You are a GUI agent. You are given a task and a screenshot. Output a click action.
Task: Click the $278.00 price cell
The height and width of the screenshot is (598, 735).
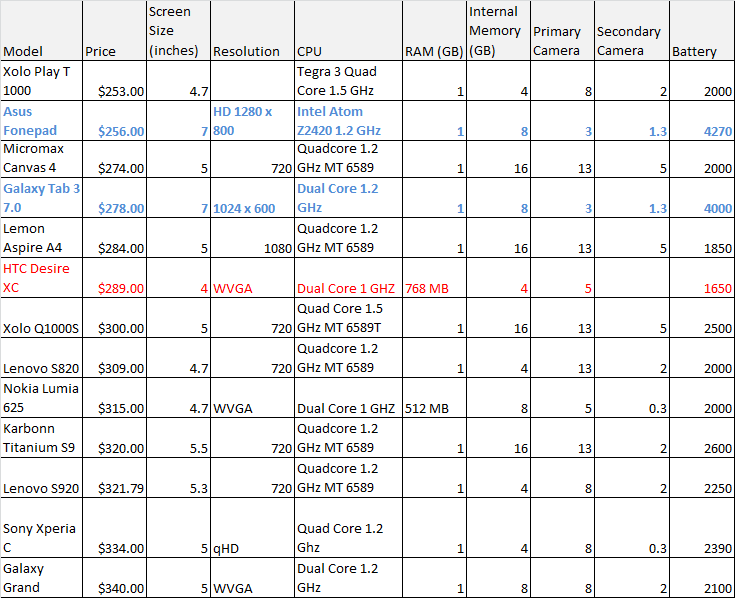coord(114,198)
